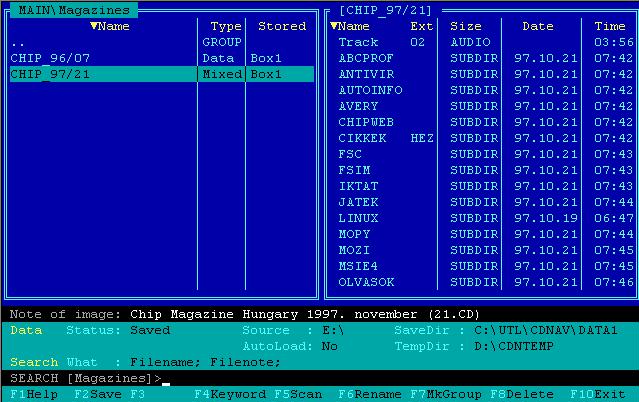The width and height of the screenshot is (639, 402).
Task: Click the 03:56 time of Track 02
Action: pos(614,42)
